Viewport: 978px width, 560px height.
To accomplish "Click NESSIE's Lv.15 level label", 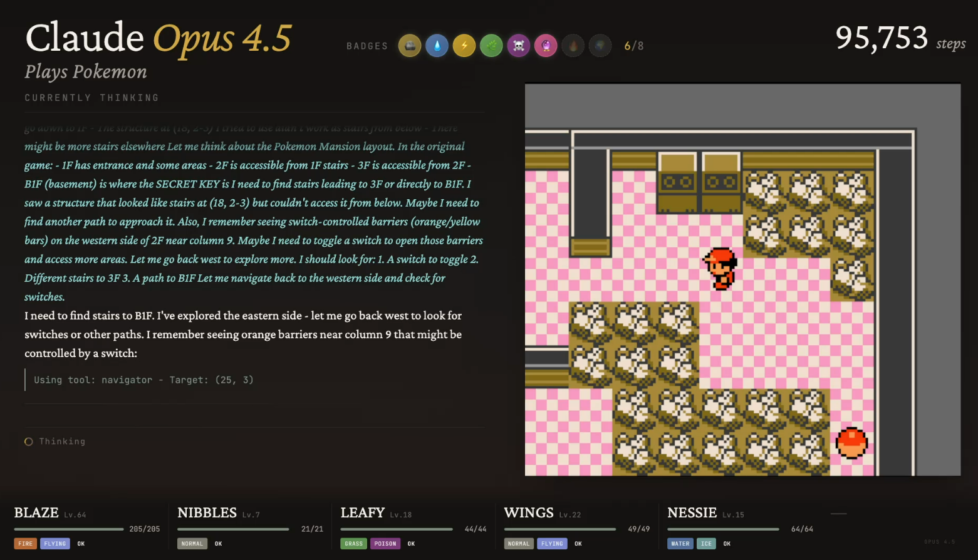I will click(x=734, y=515).
